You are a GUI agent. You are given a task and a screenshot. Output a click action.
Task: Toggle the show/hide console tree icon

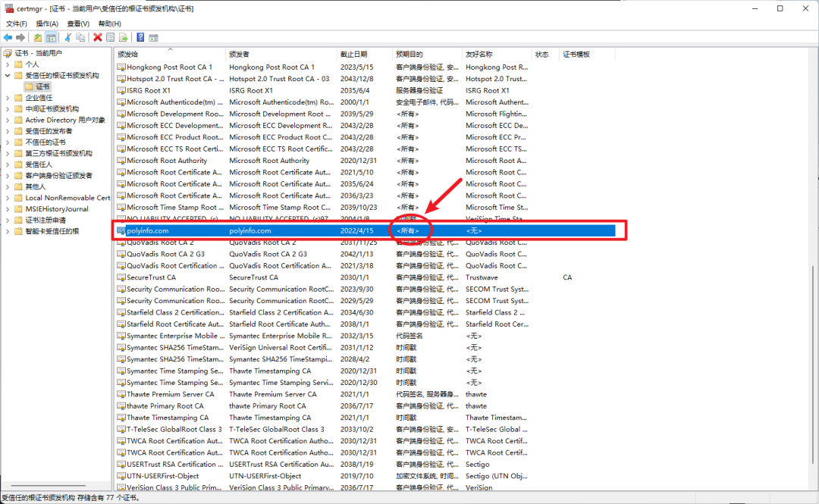point(51,38)
